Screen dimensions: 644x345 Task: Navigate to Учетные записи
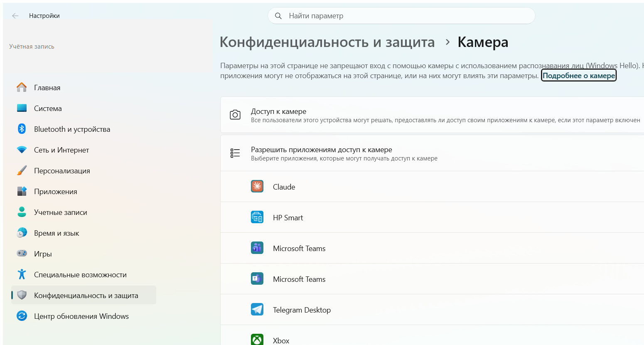point(84,212)
